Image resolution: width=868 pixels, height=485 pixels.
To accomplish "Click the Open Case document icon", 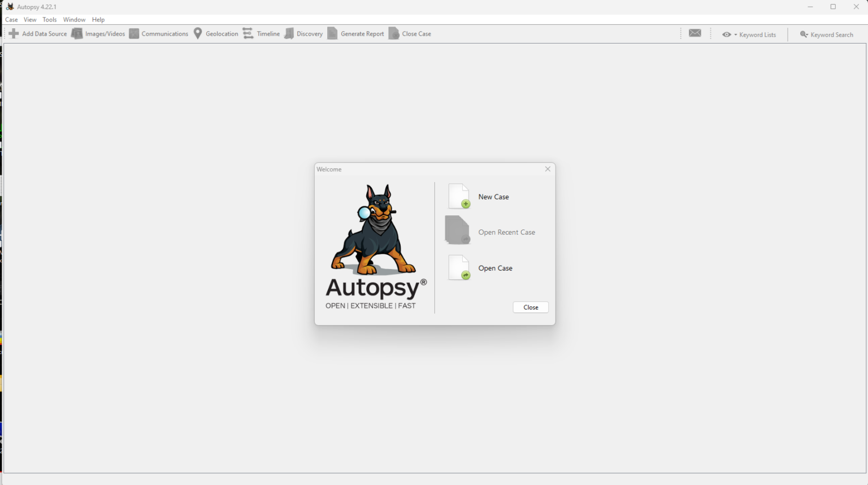I will tap(458, 267).
